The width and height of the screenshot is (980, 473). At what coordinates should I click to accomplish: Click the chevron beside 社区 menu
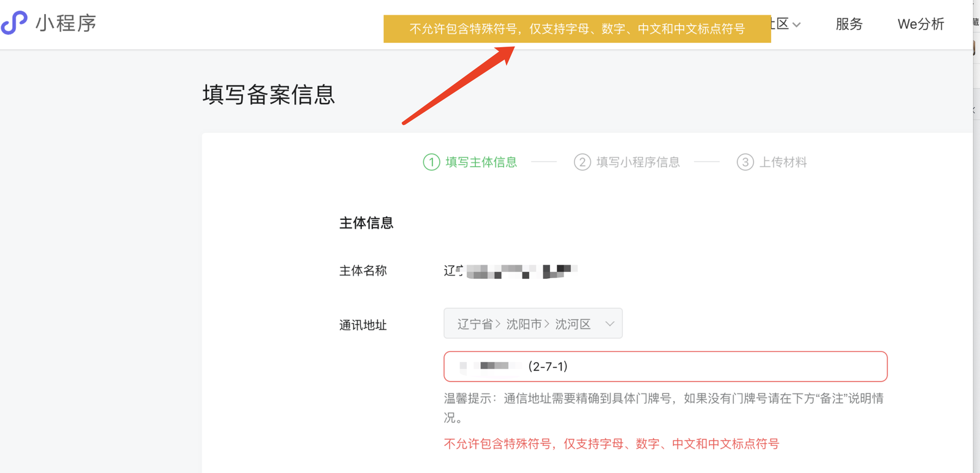796,25
